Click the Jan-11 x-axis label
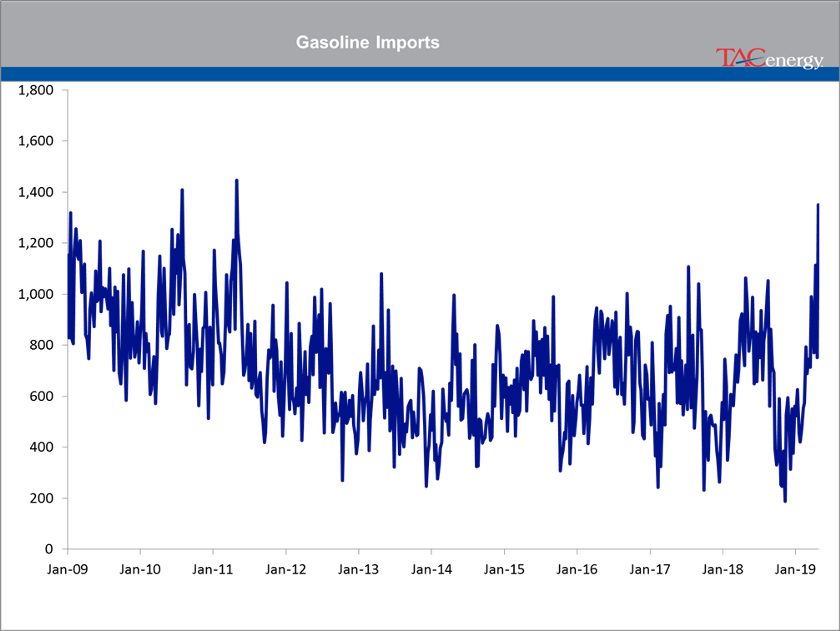Image resolution: width=840 pixels, height=631 pixels. [x=213, y=569]
